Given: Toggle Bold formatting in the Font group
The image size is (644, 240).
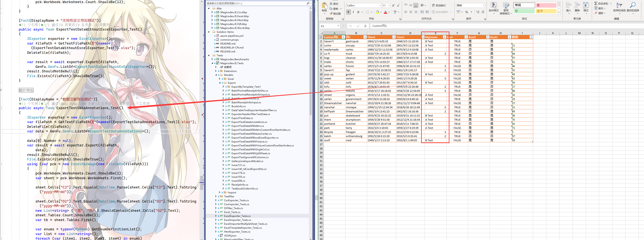Looking at the screenshot, I should pos(348,12).
